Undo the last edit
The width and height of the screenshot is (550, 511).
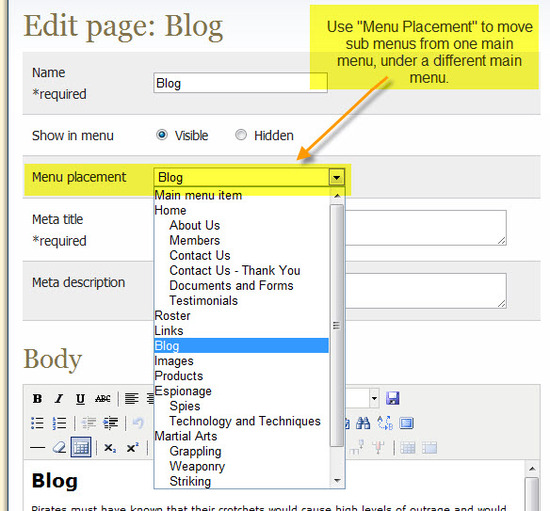coord(138,423)
